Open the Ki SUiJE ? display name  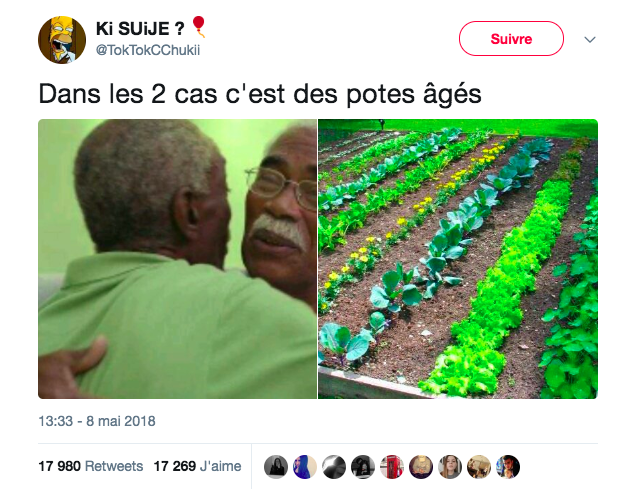tap(140, 29)
